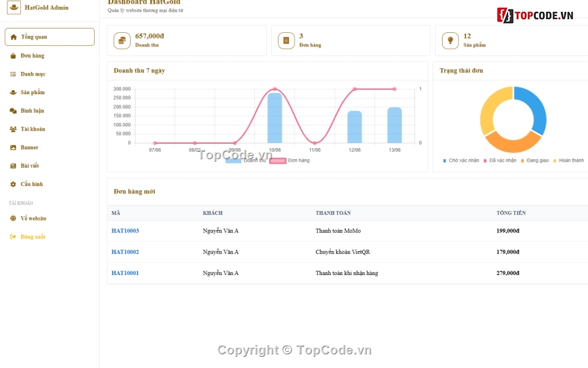Click the receipt icon on Đơn hàng card
Image resolution: width=588 pixels, height=368 pixels.
(x=286, y=40)
